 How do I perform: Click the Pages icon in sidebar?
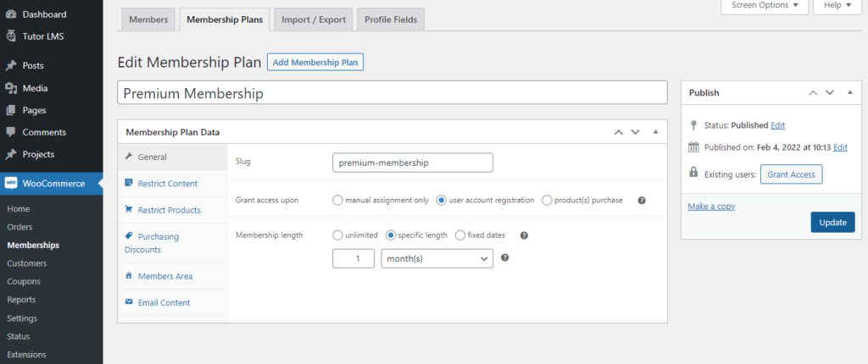[11, 110]
